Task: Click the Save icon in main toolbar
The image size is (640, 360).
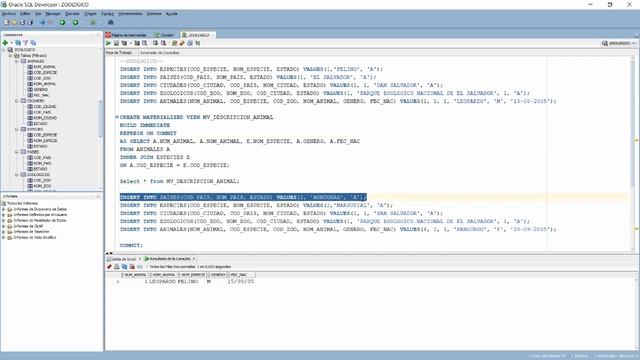Action: (x=22, y=22)
